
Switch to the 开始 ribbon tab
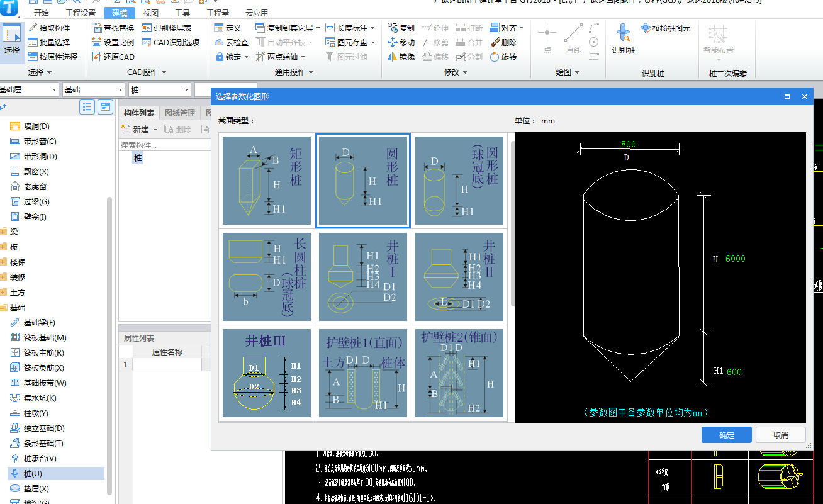pos(41,13)
